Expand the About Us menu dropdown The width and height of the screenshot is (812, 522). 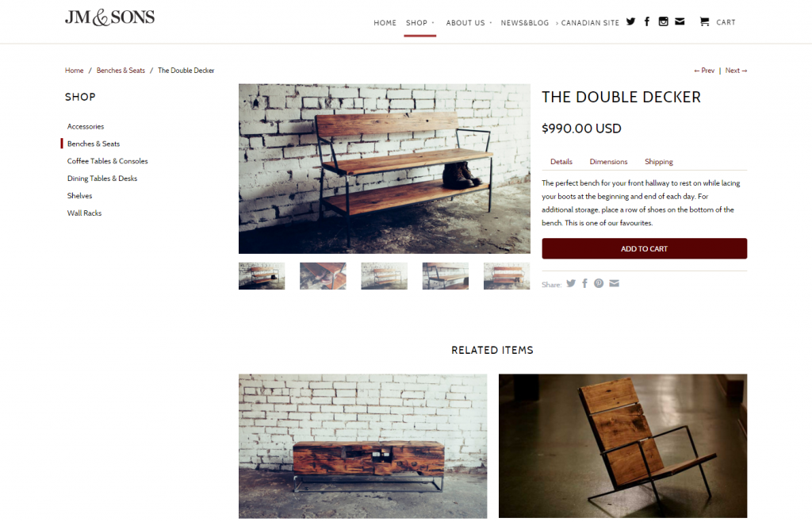(469, 23)
